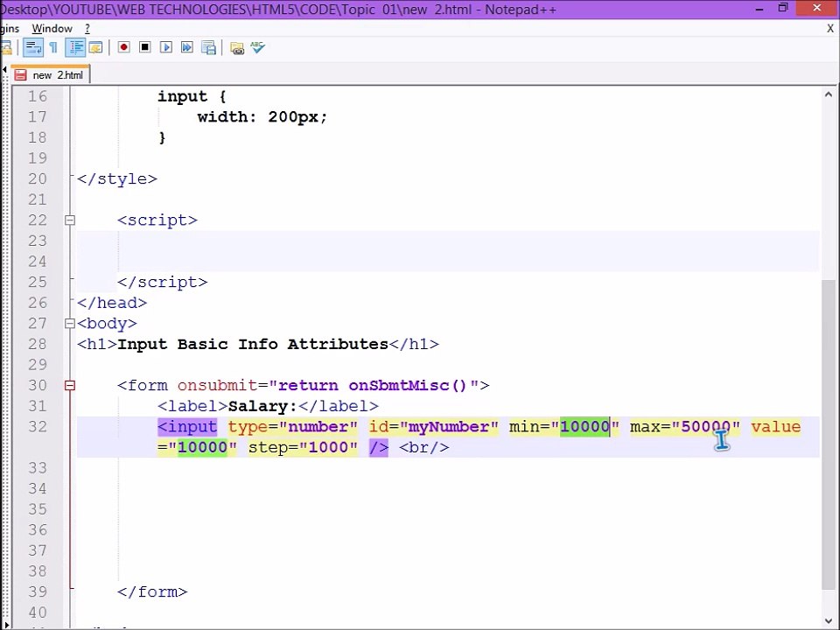
Task: Click the ABC spell-check icon
Action: (257, 47)
